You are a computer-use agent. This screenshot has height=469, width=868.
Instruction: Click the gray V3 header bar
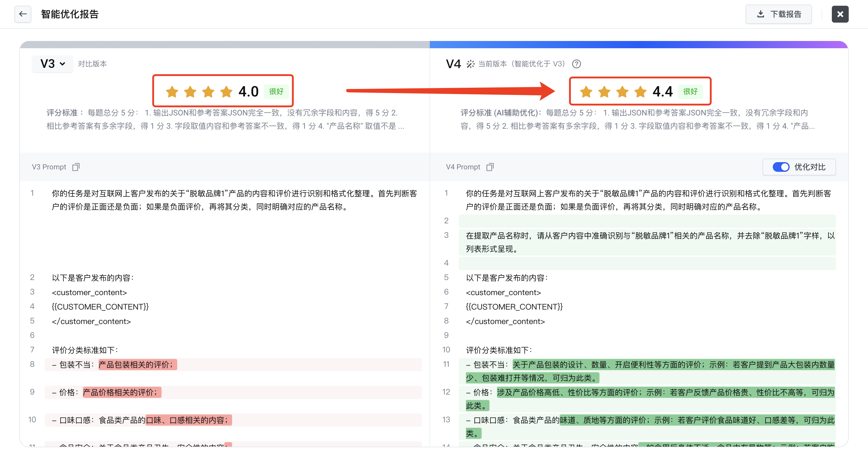(225, 45)
